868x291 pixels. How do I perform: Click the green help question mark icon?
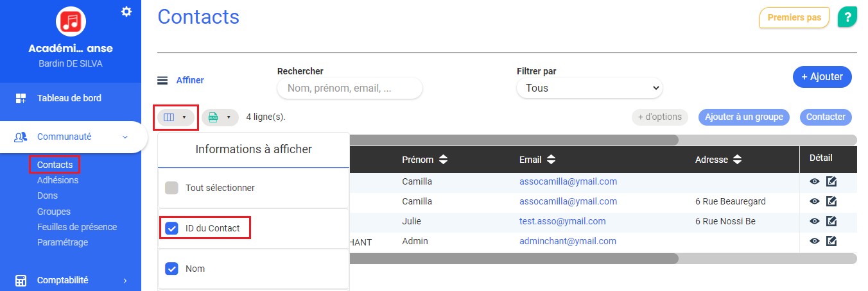point(847,17)
